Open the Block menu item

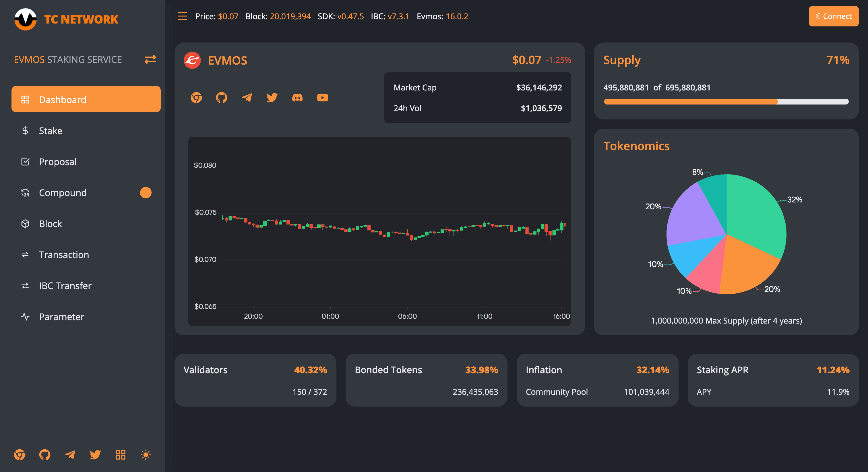click(x=86, y=224)
